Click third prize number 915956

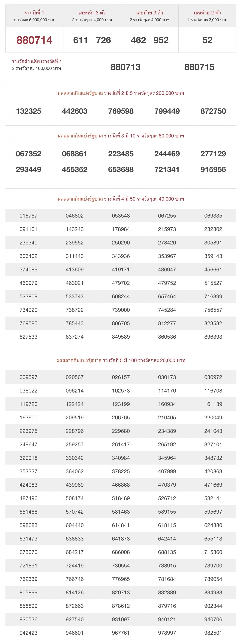click(213, 170)
